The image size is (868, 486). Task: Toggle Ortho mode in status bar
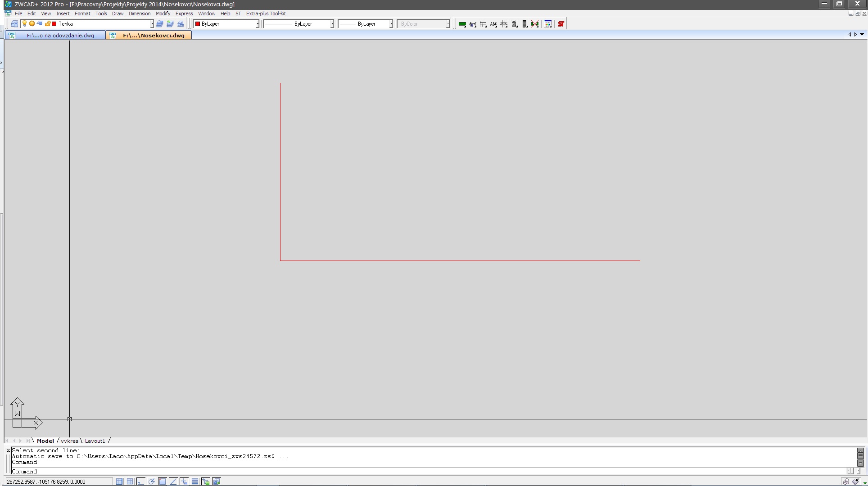pyautogui.click(x=141, y=481)
